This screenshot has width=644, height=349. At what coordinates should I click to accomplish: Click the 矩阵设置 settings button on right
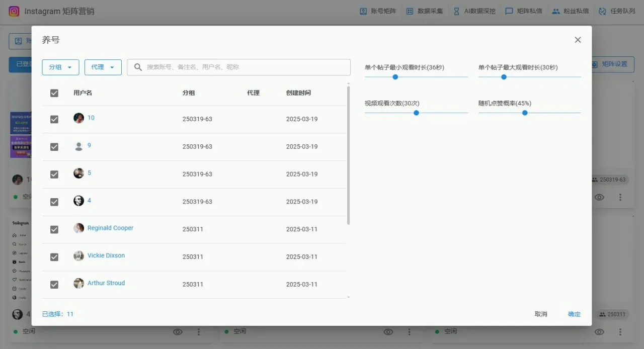(x=612, y=64)
